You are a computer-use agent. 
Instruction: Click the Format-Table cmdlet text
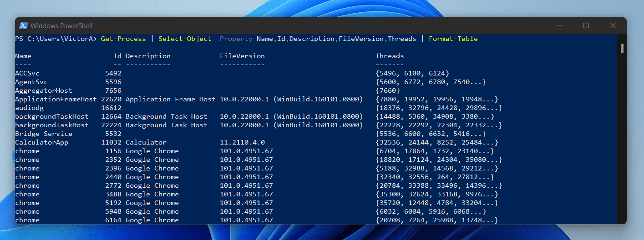click(x=453, y=39)
